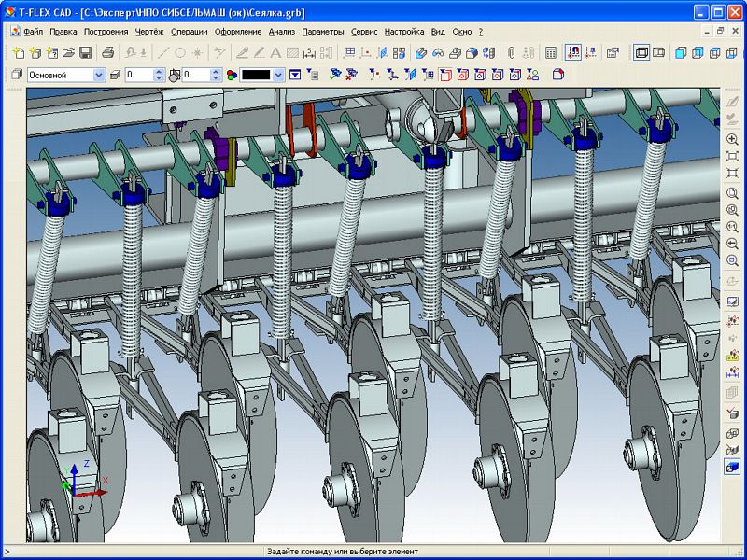The image size is (747, 560).
Task: Pick the Circle construction tool
Action: click(180, 52)
